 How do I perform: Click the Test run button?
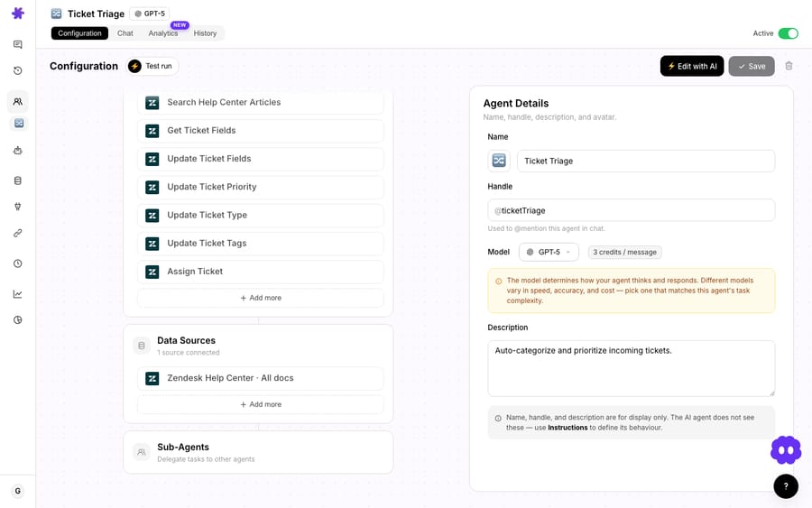click(152, 66)
